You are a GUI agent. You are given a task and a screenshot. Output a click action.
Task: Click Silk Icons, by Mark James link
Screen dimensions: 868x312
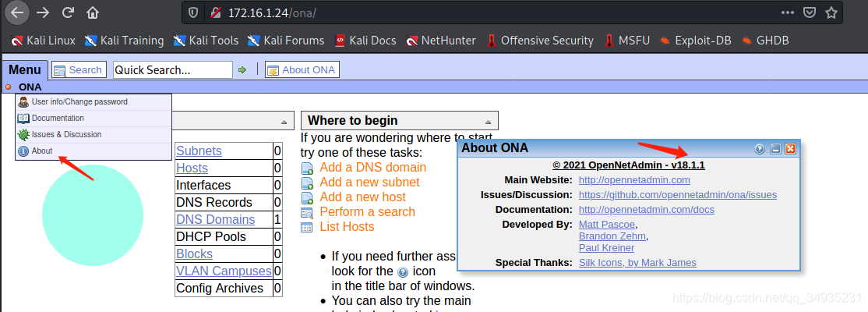[x=637, y=263]
